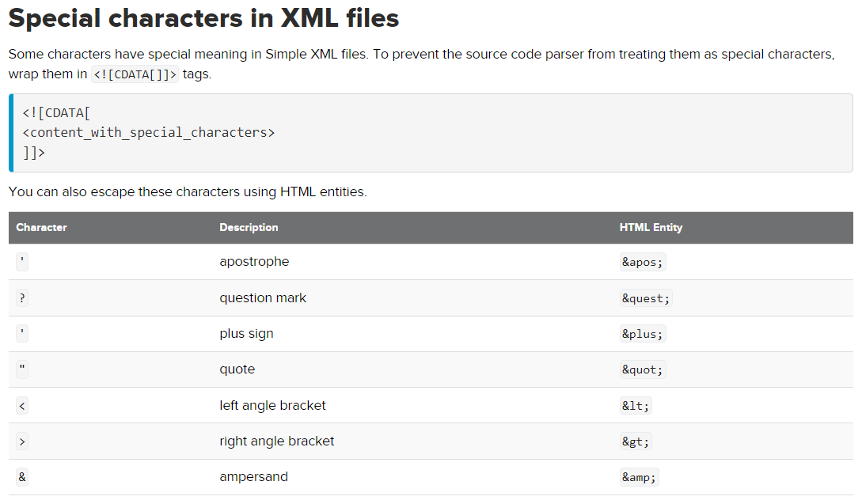This screenshot has width=862, height=504.
Task: Select the &apos; entity code
Action: click(x=643, y=262)
